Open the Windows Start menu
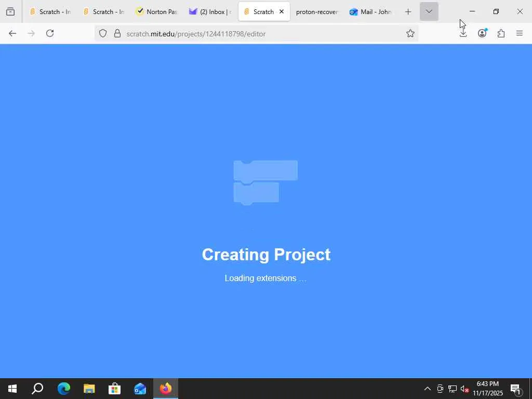Image resolution: width=532 pixels, height=399 pixels. (x=12, y=389)
